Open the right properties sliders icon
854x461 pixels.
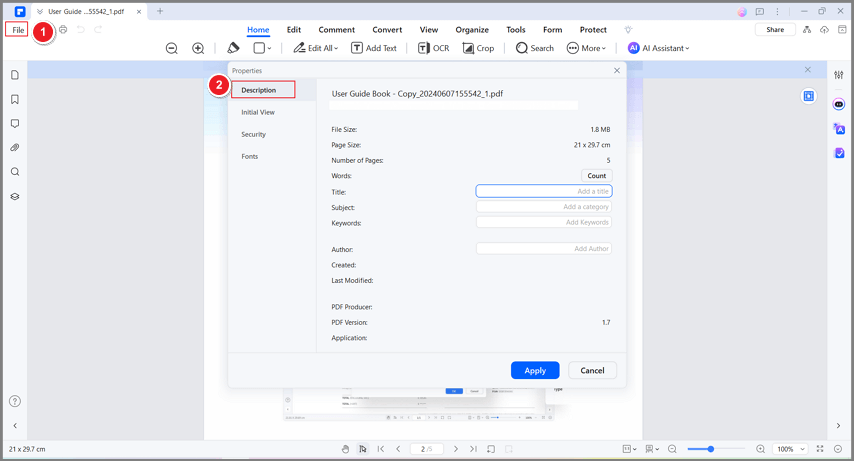pyautogui.click(x=839, y=75)
